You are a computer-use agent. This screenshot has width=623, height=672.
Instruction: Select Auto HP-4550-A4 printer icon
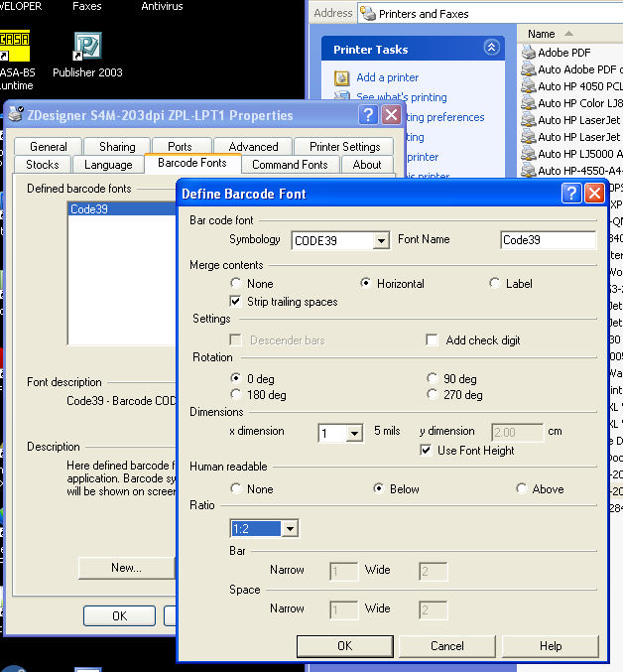529,171
